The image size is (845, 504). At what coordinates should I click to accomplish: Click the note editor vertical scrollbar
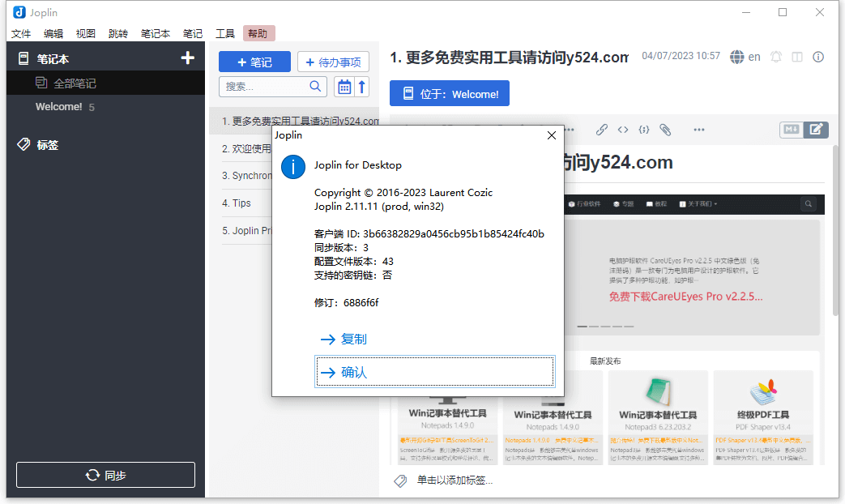pos(834,232)
